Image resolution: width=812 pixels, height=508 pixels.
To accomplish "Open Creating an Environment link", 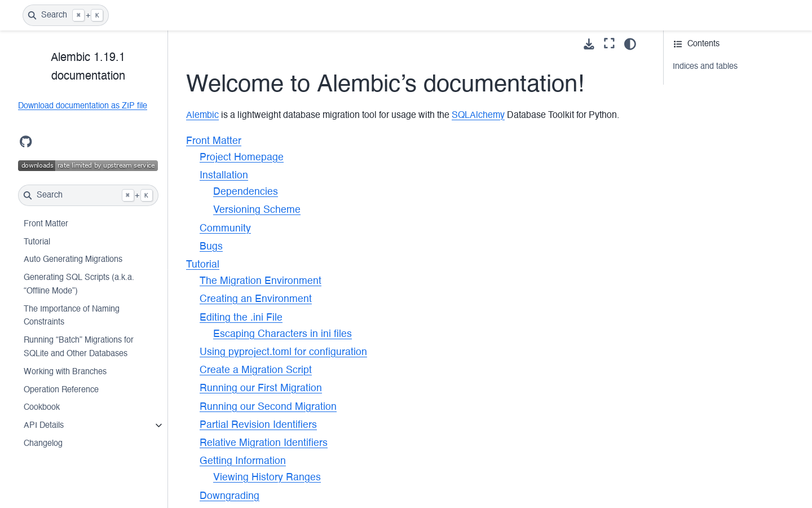I will pos(255,299).
